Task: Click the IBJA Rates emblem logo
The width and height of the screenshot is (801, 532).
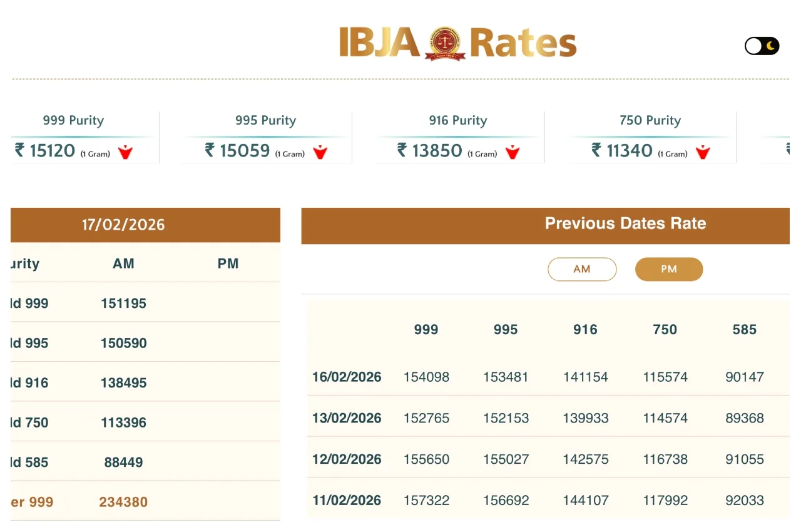Action: (x=446, y=43)
